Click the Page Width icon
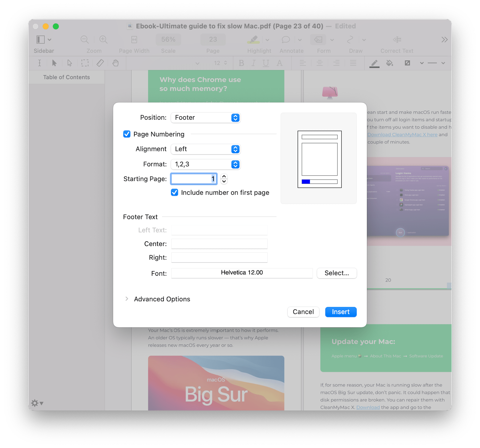 pos(134,39)
